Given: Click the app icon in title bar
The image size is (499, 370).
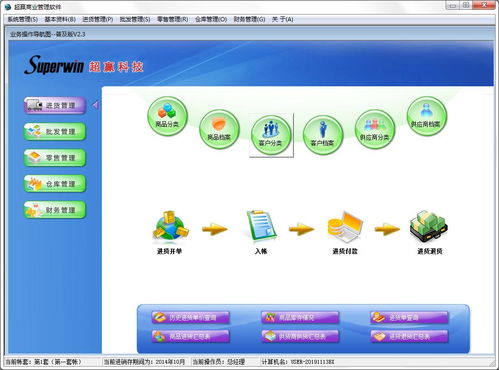Looking at the screenshot, I should point(8,7).
